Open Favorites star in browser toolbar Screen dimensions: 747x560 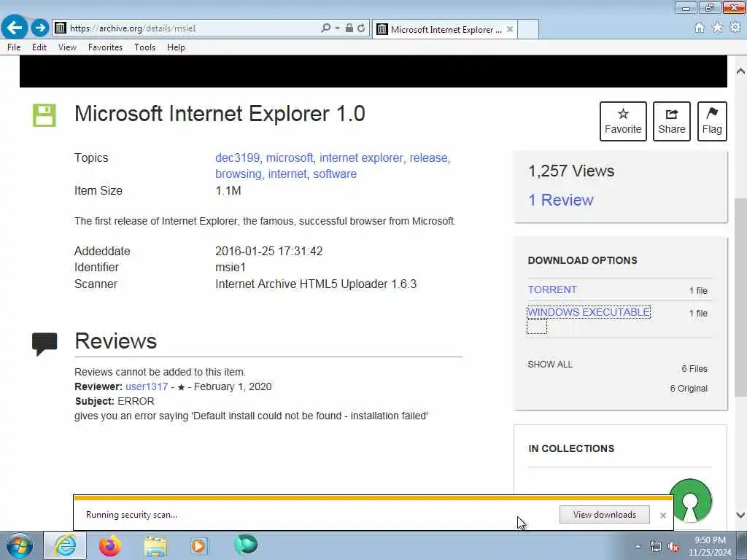pos(717,28)
